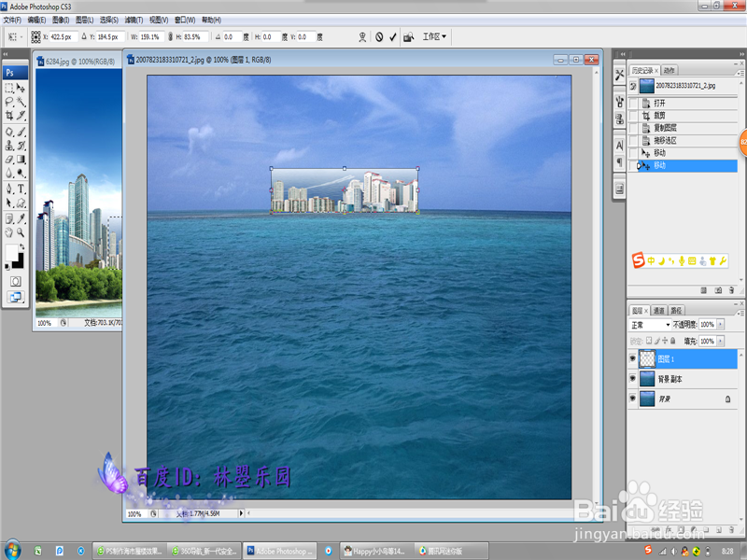Select the Hand tool
Screen dimensions: 747x560
pyautogui.click(x=9, y=232)
